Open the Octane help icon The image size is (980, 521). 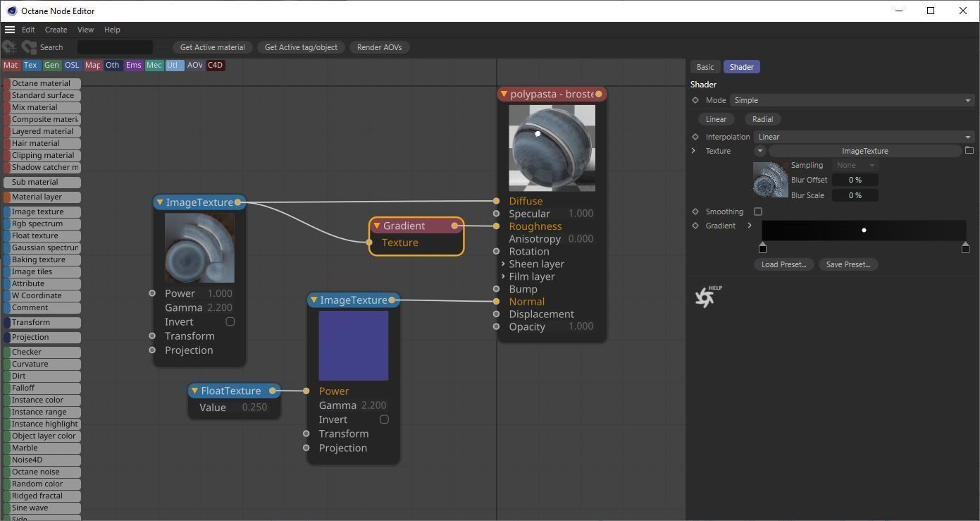707,297
